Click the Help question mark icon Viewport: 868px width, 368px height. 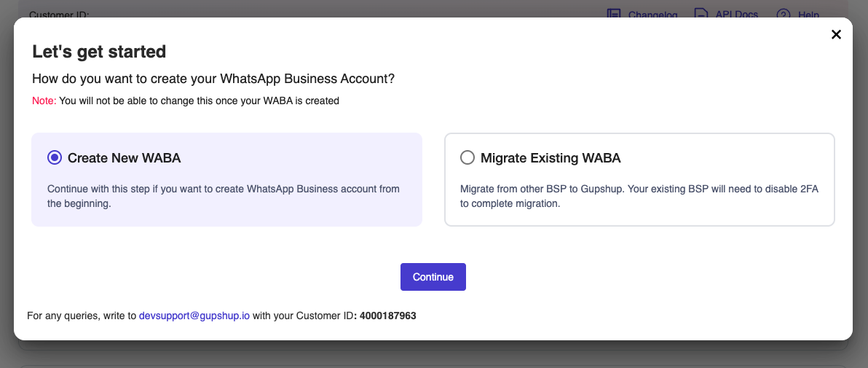[x=784, y=13]
